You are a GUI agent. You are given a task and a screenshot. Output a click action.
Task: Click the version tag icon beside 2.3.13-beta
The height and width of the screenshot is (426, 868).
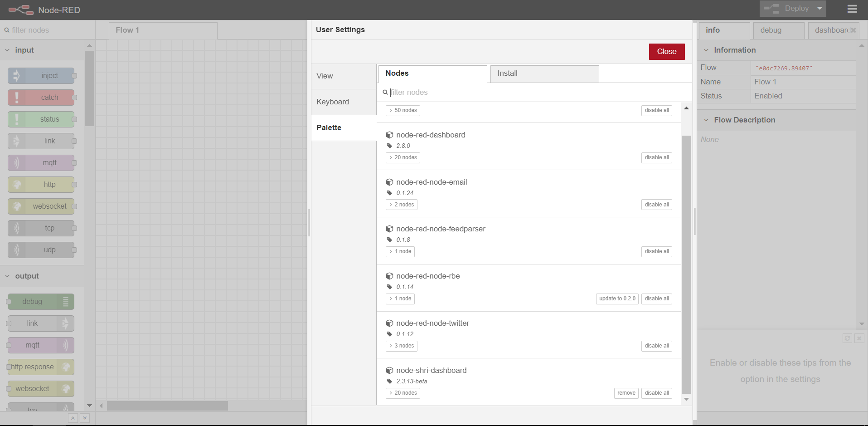click(389, 382)
